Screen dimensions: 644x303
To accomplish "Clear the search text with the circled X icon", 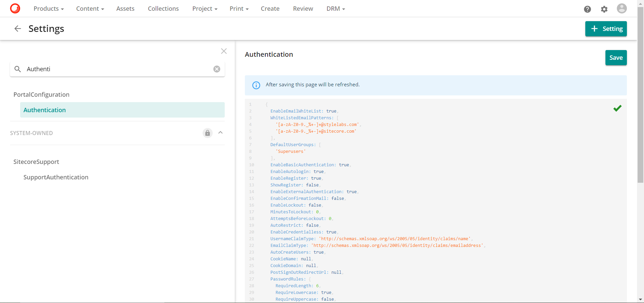I will (217, 69).
